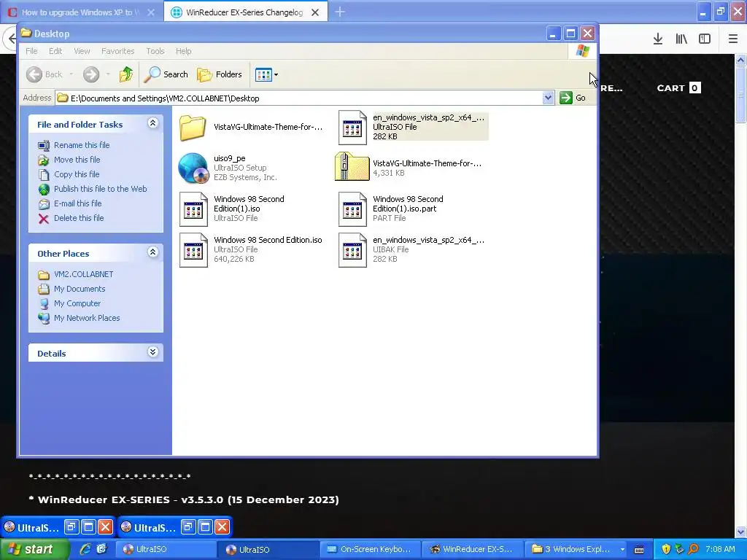Image resolution: width=747 pixels, height=560 pixels.
Task: Open My Documents link
Action: click(x=79, y=289)
